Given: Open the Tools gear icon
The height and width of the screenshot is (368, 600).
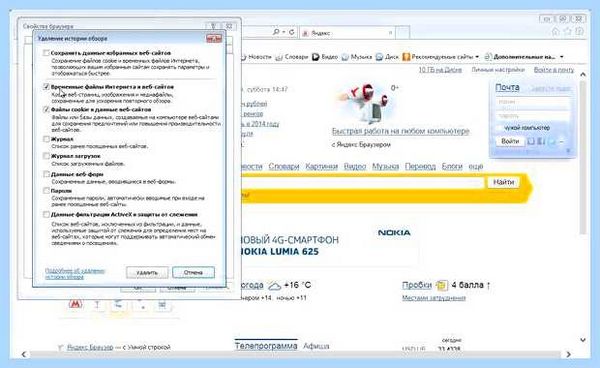Looking at the screenshot, I should click(x=580, y=32).
